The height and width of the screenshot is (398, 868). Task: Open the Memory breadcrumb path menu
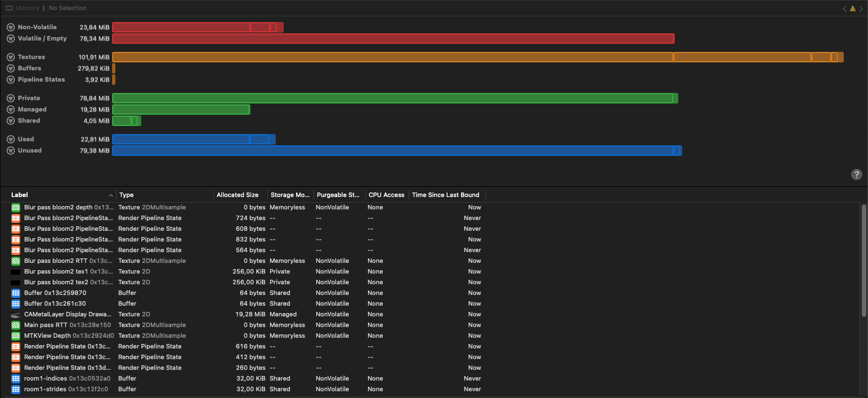(28, 8)
